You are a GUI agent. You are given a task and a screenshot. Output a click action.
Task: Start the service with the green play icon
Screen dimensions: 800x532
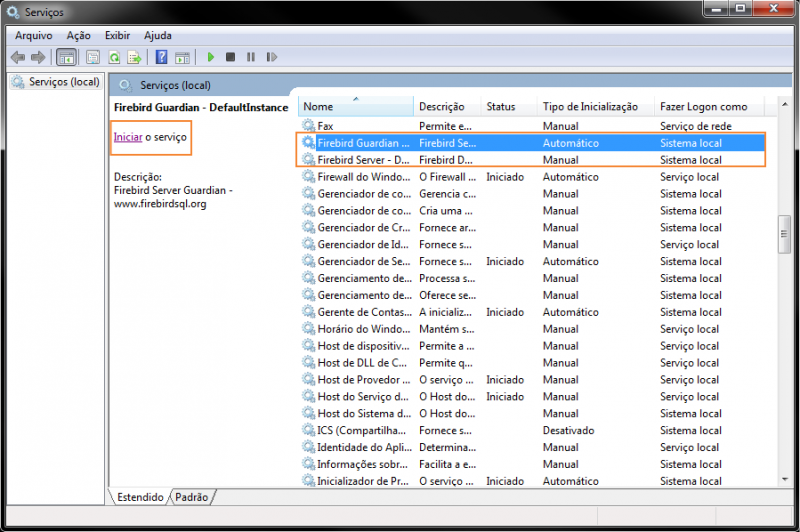tap(211, 57)
